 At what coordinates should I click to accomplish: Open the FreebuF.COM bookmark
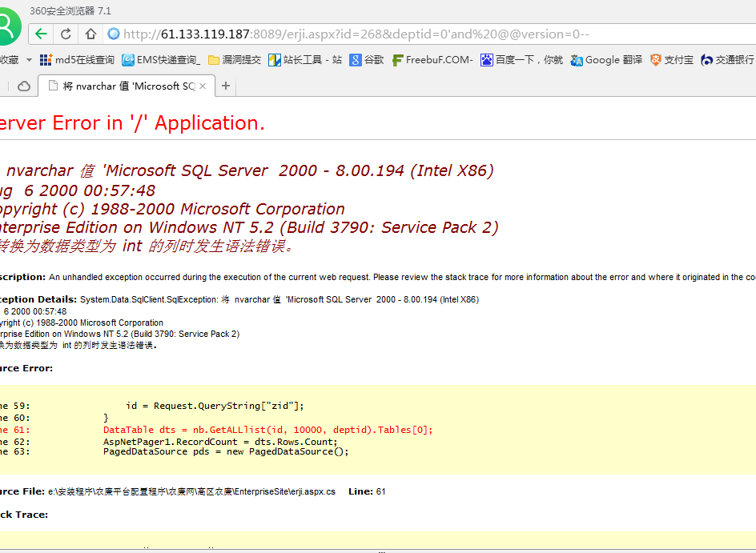tap(432, 60)
